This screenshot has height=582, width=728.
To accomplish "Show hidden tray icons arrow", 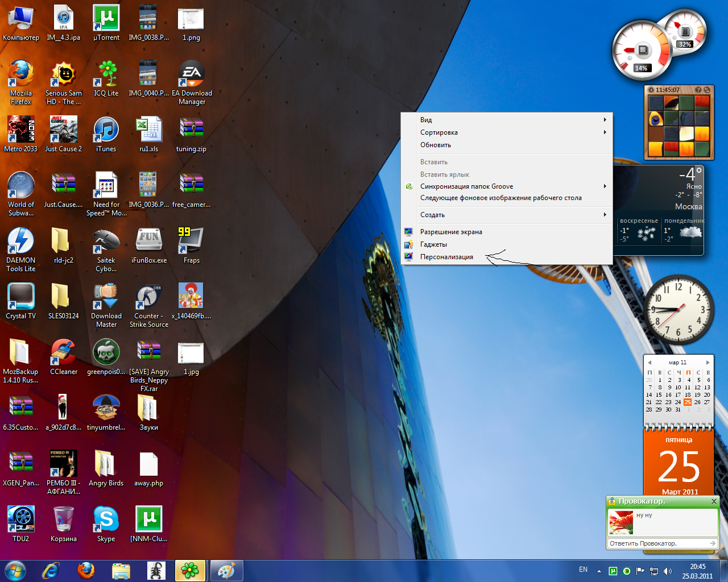I will coord(599,571).
